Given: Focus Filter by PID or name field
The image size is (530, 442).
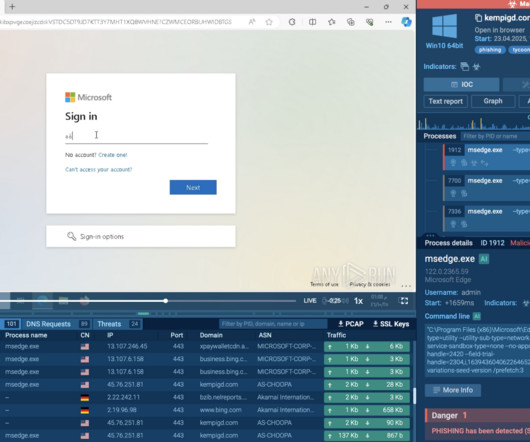Looking at the screenshot, I should point(495,136).
